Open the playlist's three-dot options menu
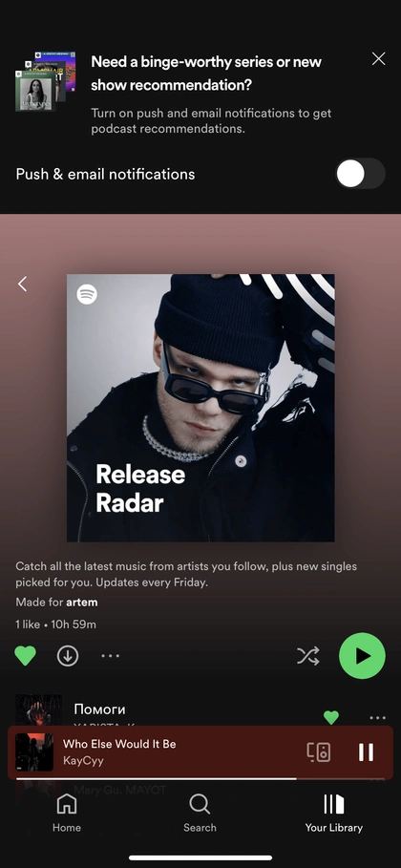 point(110,656)
